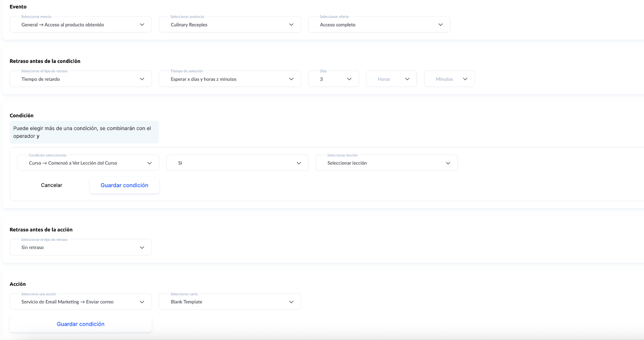Click 'Guardar condición' next to Cancelar
The width and height of the screenshot is (644, 340).
pos(124,185)
